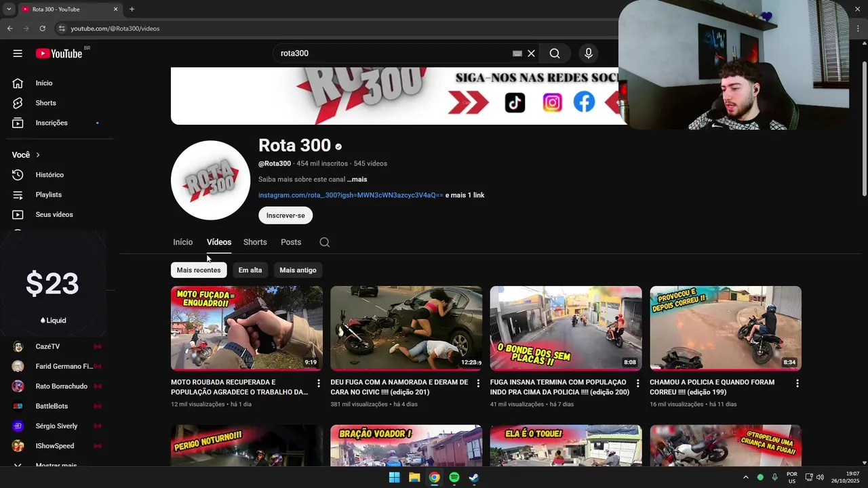Open File Explorer from the taskbar

[414, 477]
